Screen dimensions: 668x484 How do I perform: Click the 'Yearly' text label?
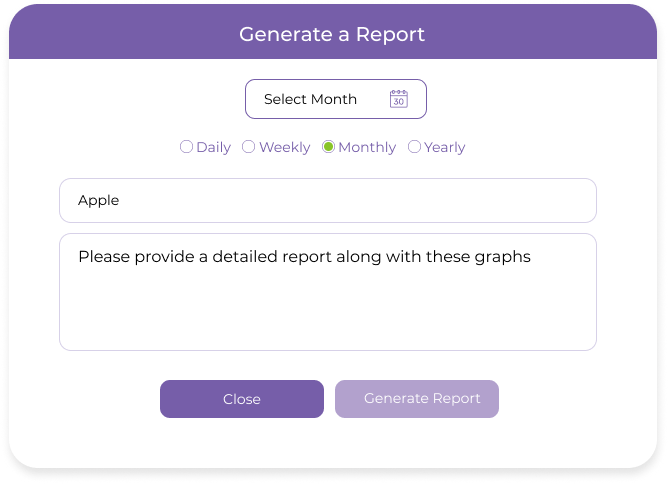(445, 147)
